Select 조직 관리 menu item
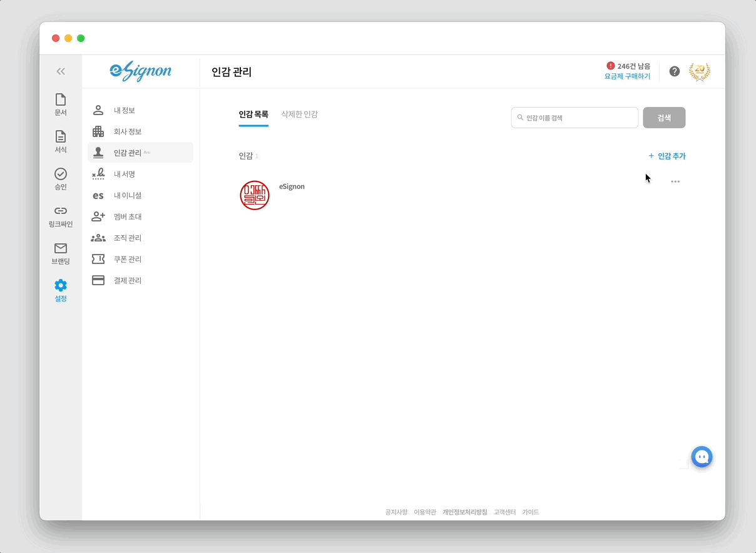Viewport: 756px width, 553px height. (x=141, y=238)
